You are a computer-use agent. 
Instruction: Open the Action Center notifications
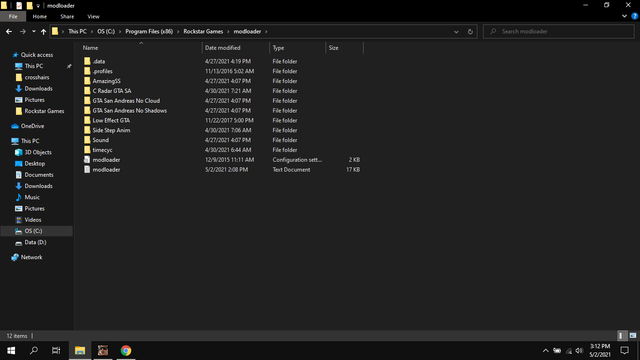point(624,351)
